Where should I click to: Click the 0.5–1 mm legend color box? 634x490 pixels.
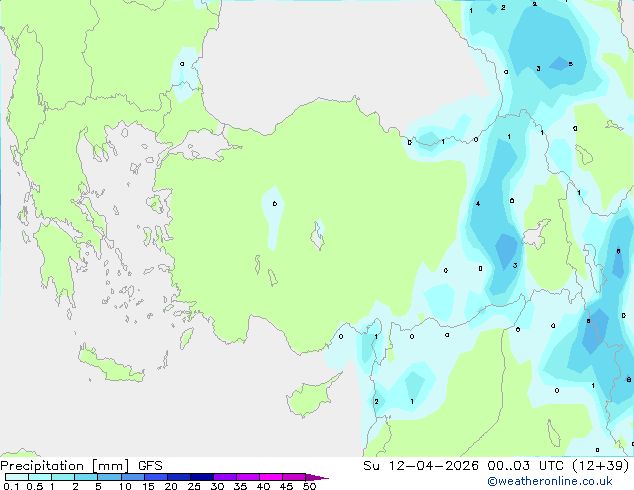[40, 477]
